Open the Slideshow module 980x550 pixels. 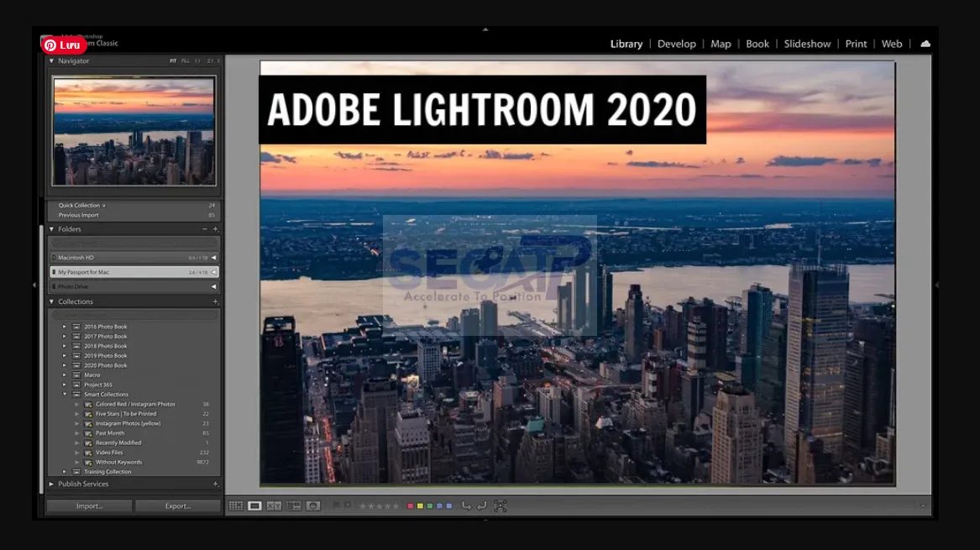click(x=807, y=44)
